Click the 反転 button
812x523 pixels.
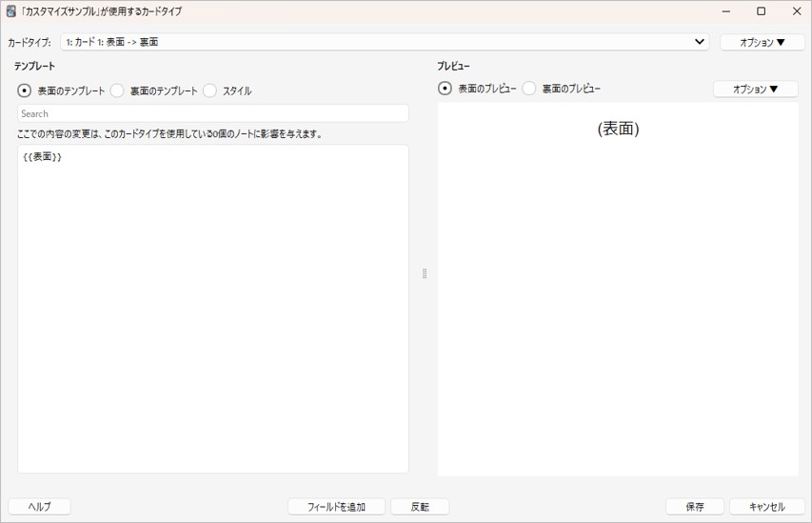point(420,507)
